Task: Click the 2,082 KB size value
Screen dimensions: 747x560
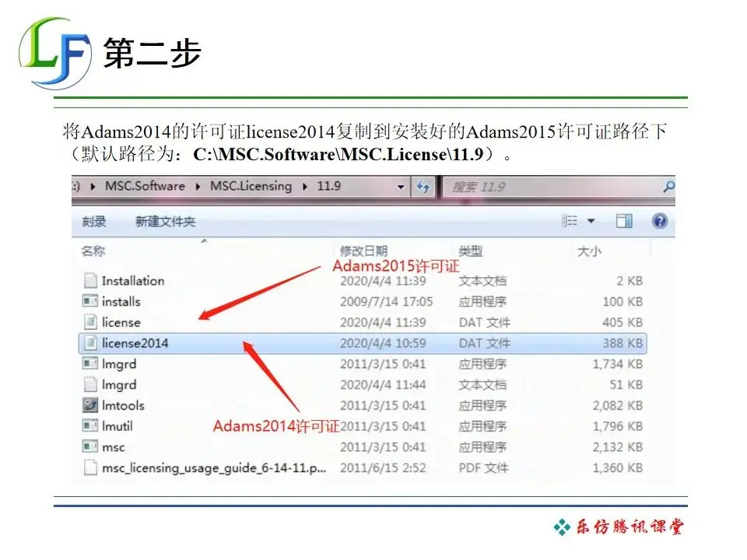Action: coord(617,405)
